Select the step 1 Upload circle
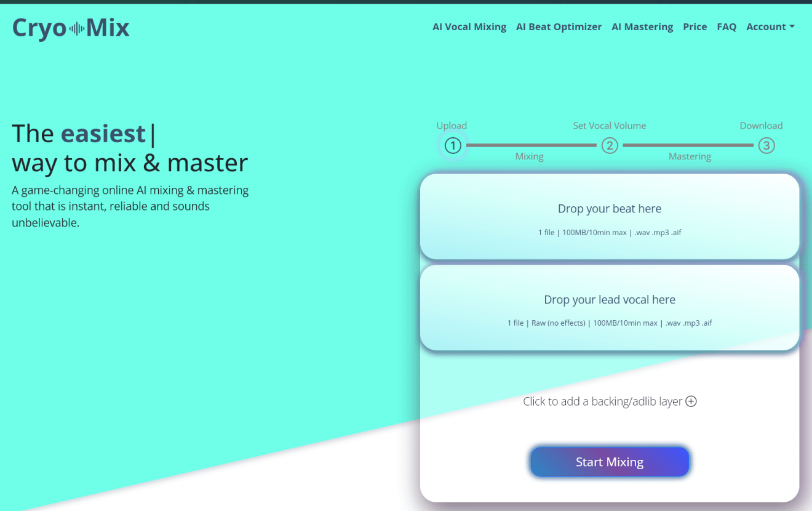The height and width of the screenshot is (511, 812). coord(453,146)
